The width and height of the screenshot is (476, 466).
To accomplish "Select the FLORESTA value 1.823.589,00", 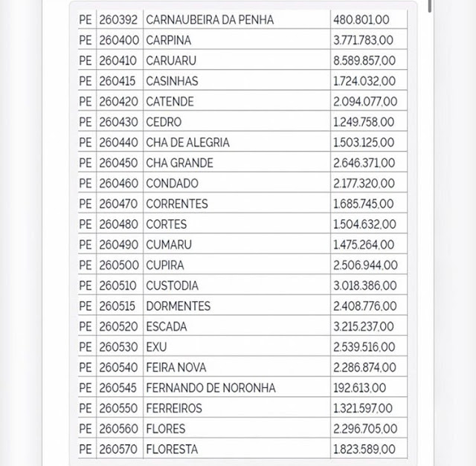I will [364, 449].
